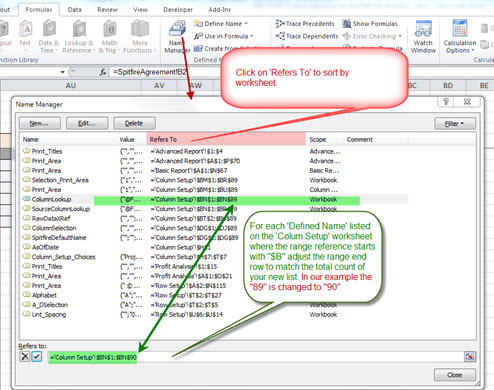Sort by the Comment column header
This screenshot has height=390, width=494.
[376, 139]
